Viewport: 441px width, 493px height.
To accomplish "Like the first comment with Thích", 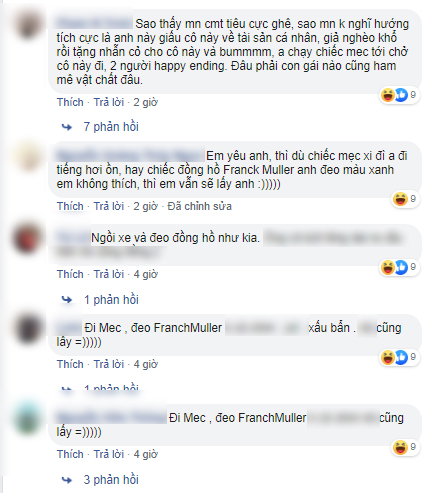I will click(70, 102).
